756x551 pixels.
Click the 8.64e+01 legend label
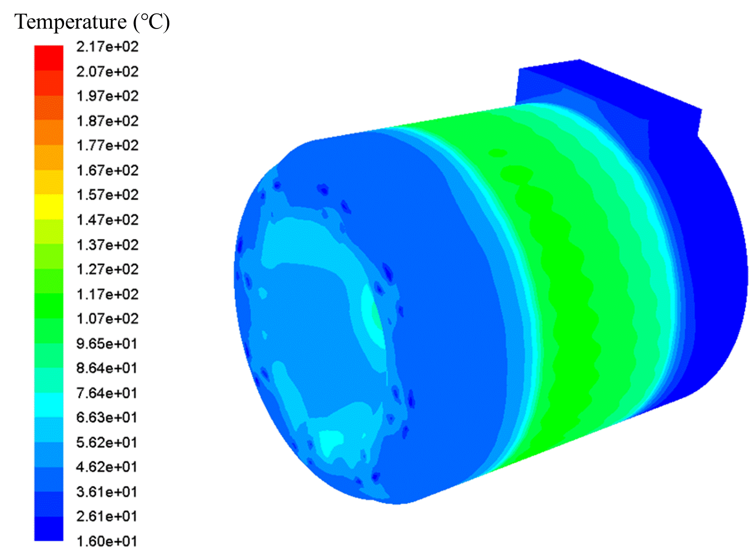pos(107,368)
